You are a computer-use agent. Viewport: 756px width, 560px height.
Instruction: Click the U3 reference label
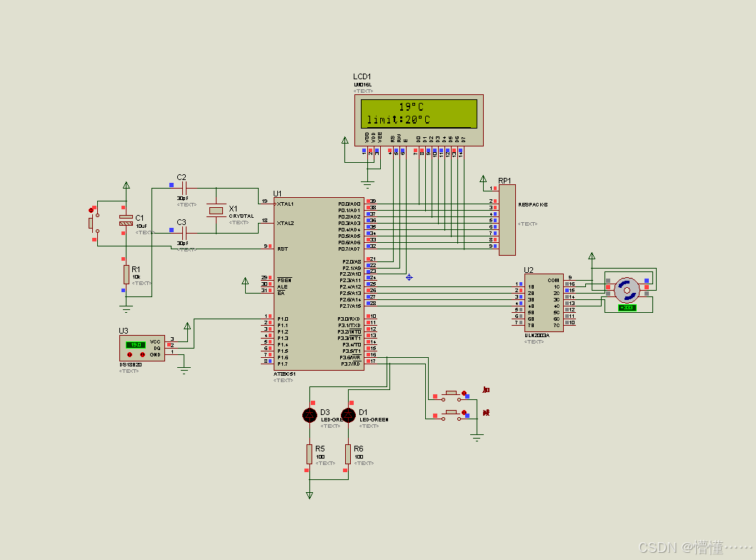tap(124, 331)
